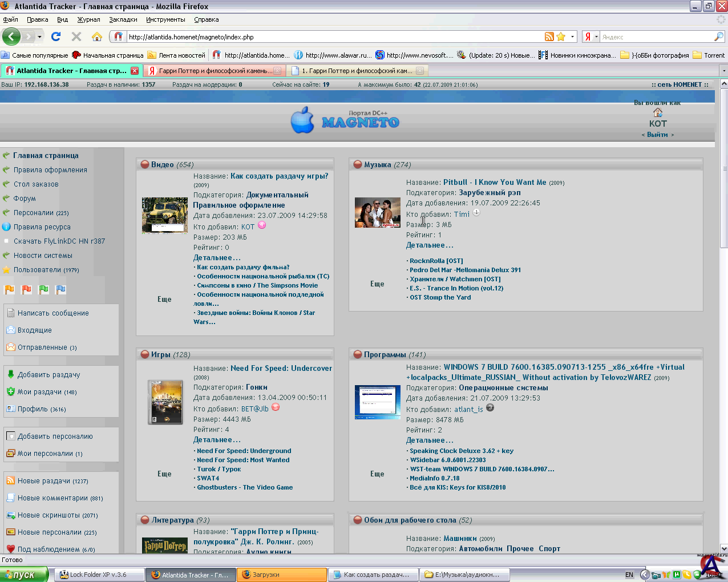Viewport: 728px width, 582px height.
Task: Collapse the Видео section with its red circle
Action: (145, 165)
